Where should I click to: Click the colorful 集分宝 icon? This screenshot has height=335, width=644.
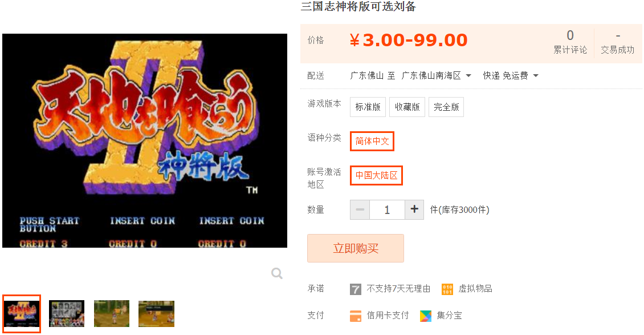click(x=426, y=316)
